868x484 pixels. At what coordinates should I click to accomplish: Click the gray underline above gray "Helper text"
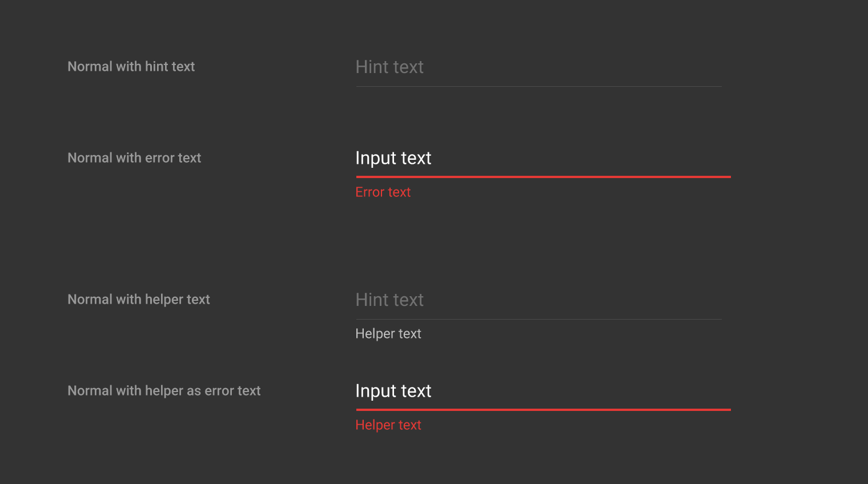tap(539, 319)
